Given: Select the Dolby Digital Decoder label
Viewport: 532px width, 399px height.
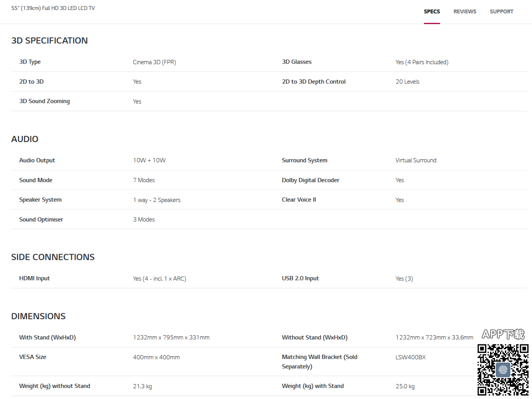Looking at the screenshot, I should click(310, 180).
